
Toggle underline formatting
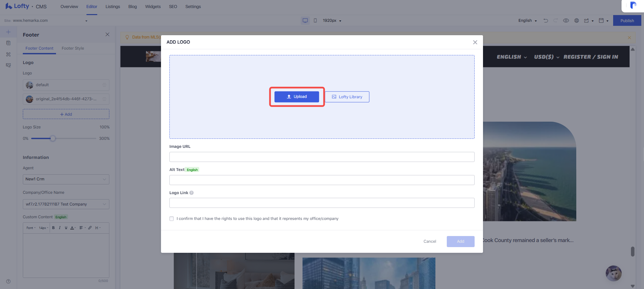[x=66, y=228]
